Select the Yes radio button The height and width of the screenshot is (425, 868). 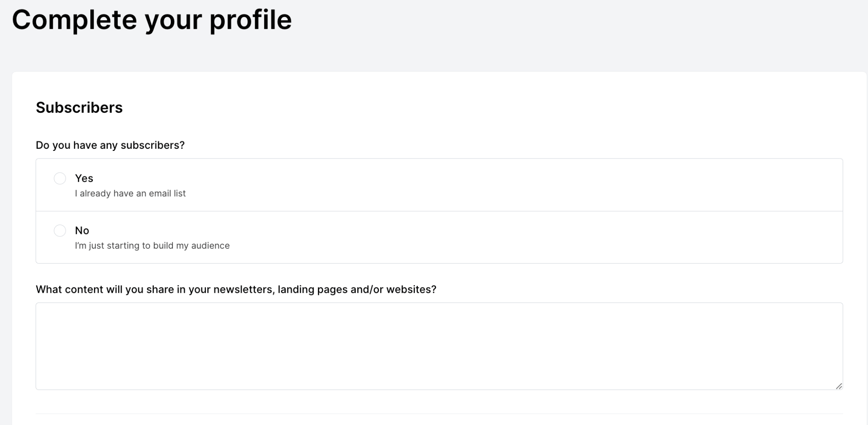60,178
